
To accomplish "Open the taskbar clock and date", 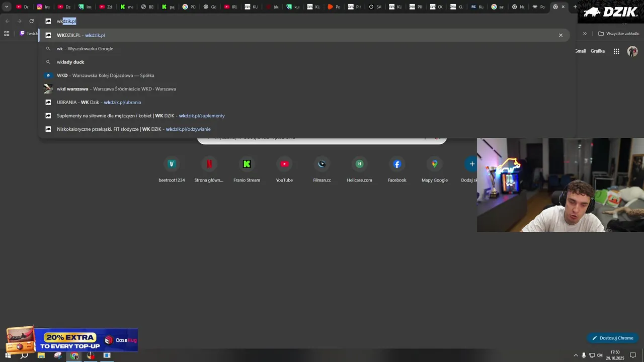I will (x=615, y=355).
